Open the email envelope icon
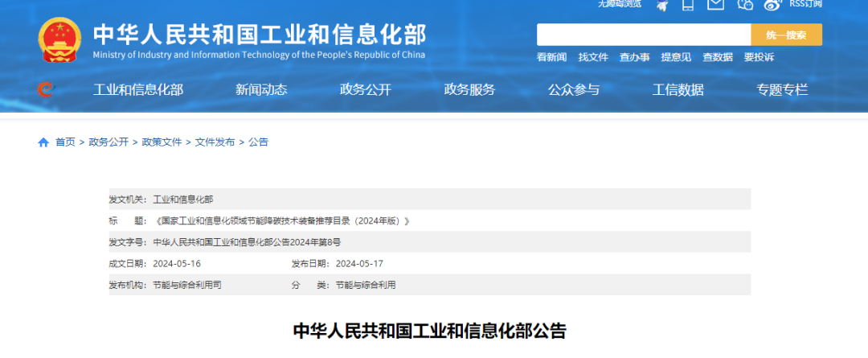The image size is (868, 358). pos(716,4)
